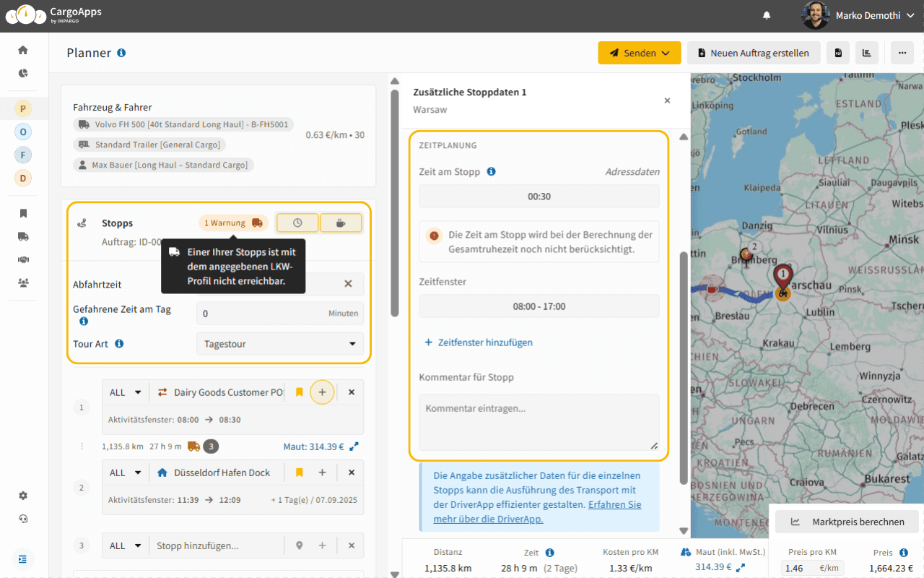
Task: Open the notifications bell
Action: click(767, 15)
